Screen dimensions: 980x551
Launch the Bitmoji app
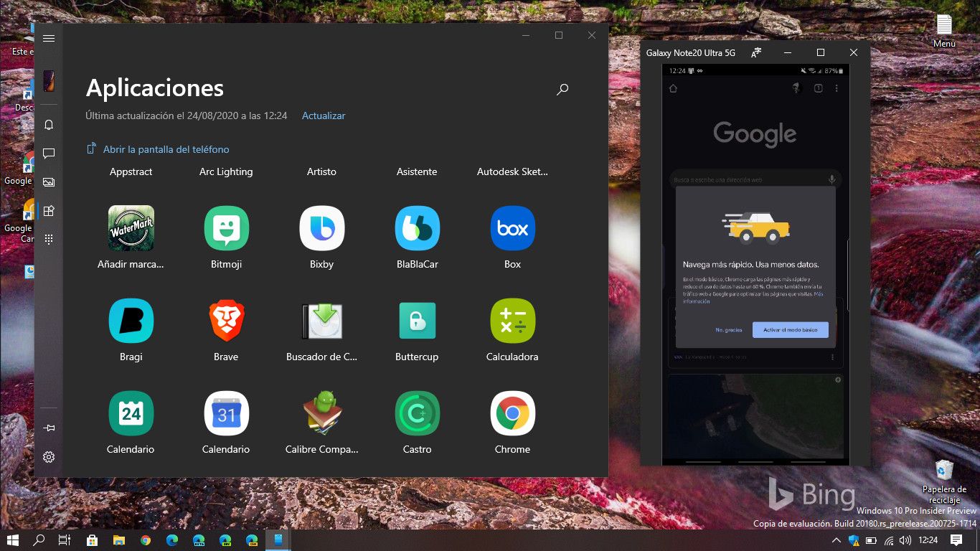coord(226,228)
